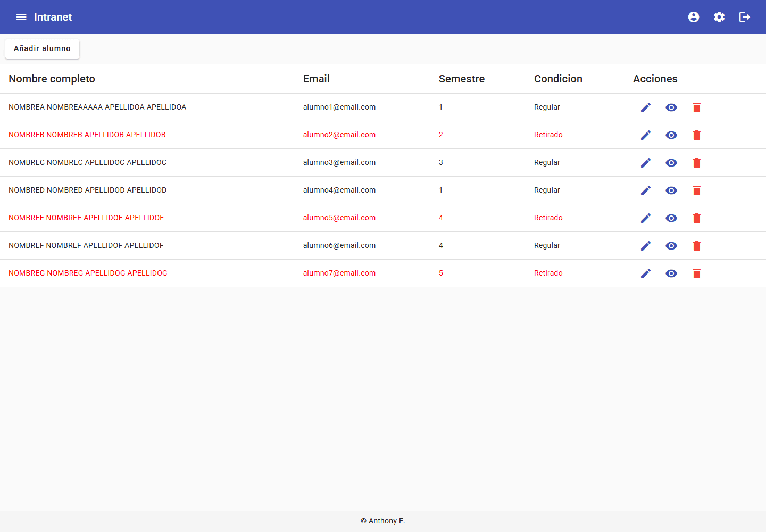Edit the NOMBREC NOMBREC student record
This screenshot has height=532, width=766.
point(646,163)
